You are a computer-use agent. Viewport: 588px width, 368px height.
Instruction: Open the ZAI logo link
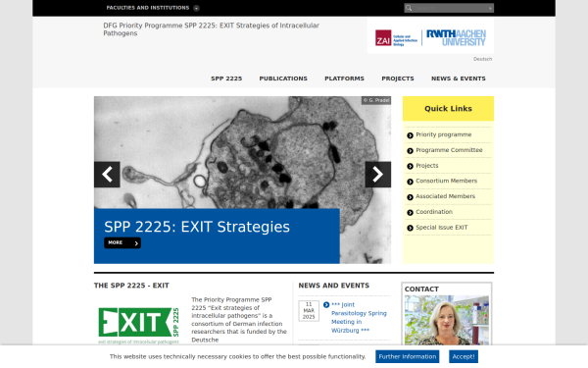(x=396, y=38)
